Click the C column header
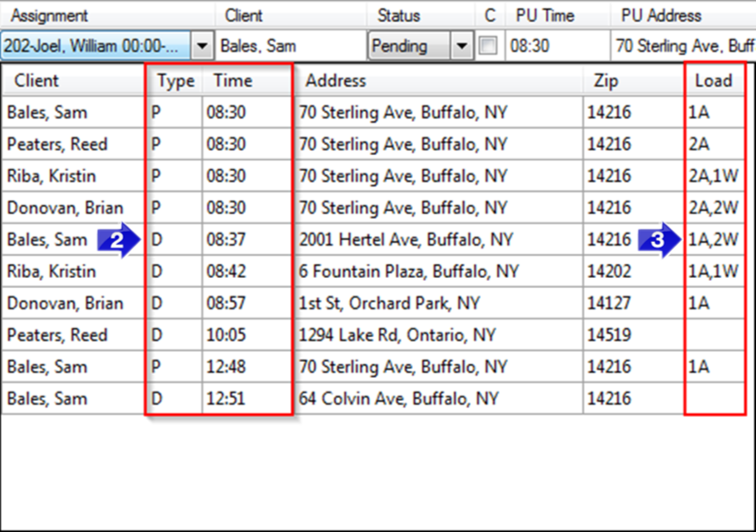Image resolution: width=756 pixels, height=532 pixels. tap(490, 16)
